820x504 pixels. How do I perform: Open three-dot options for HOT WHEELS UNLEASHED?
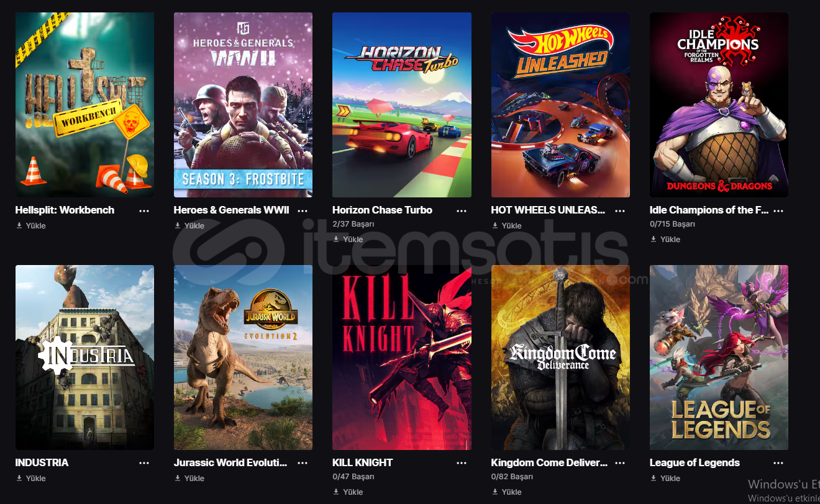click(x=620, y=210)
